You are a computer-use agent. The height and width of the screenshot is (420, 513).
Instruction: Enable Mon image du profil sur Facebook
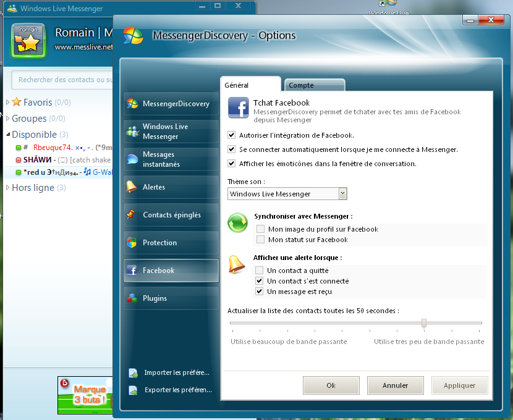click(x=260, y=229)
